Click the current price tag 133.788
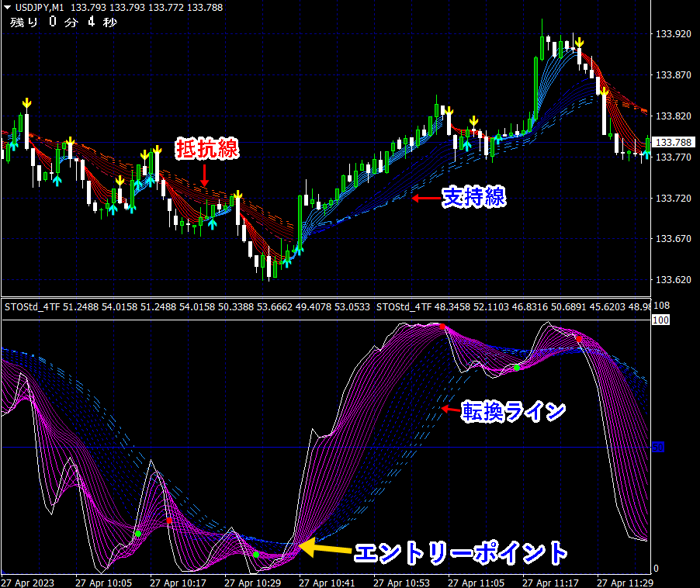Image resolution: width=700 pixels, height=588 pixels. click(x=672, y=143)
